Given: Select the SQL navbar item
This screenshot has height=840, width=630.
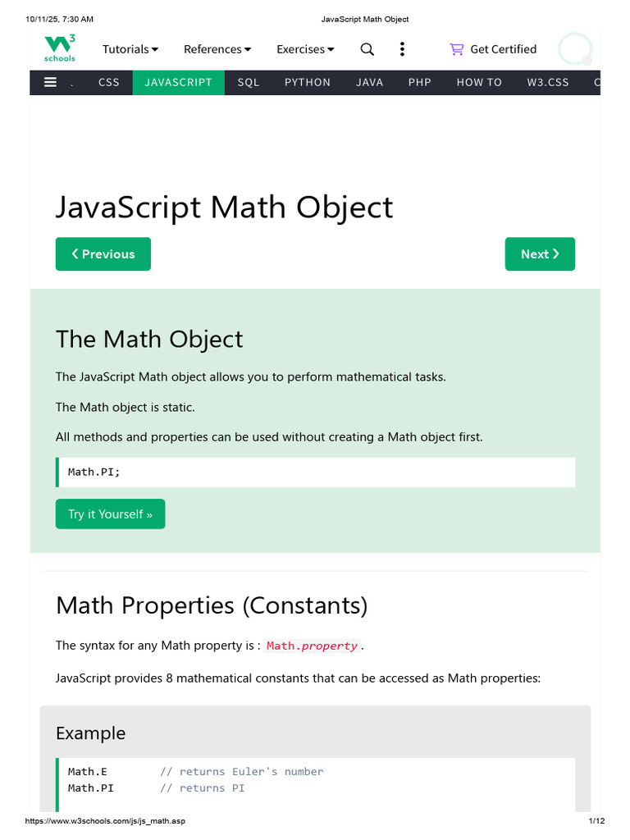Looking at the screenshot, I should [249, 83].
